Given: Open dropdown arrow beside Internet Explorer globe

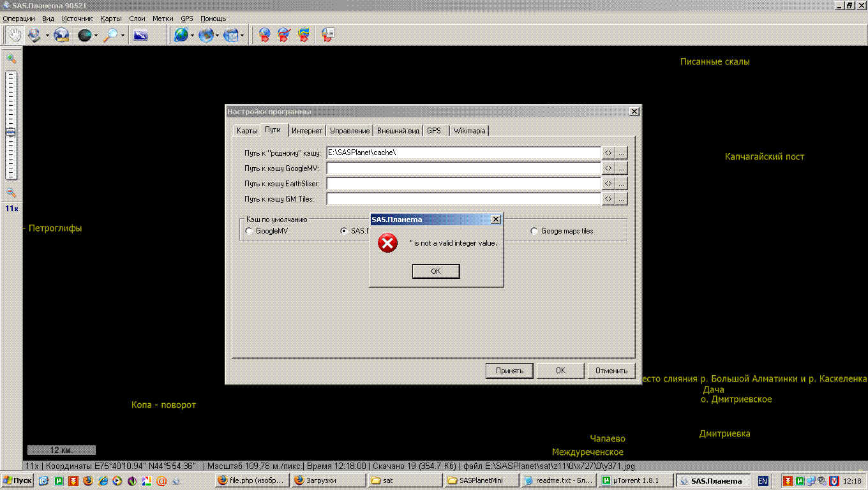Looking at the screenshot, I should pos(192,36).
